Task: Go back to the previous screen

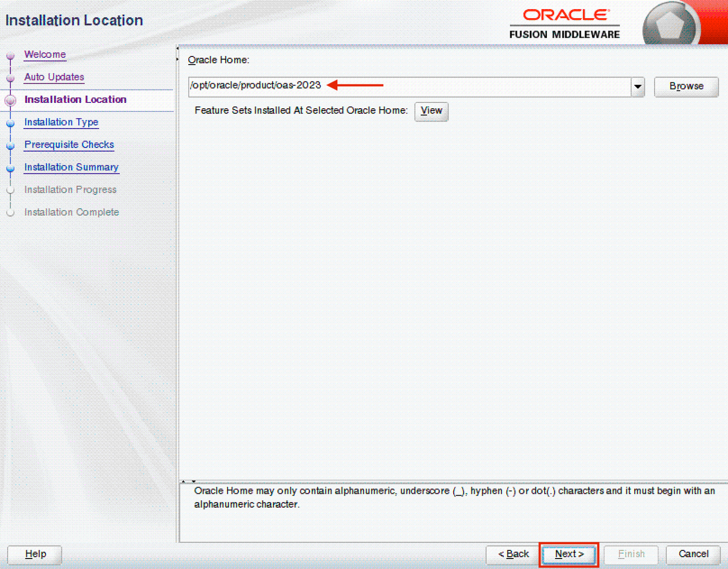Action: tap(513, 554)
